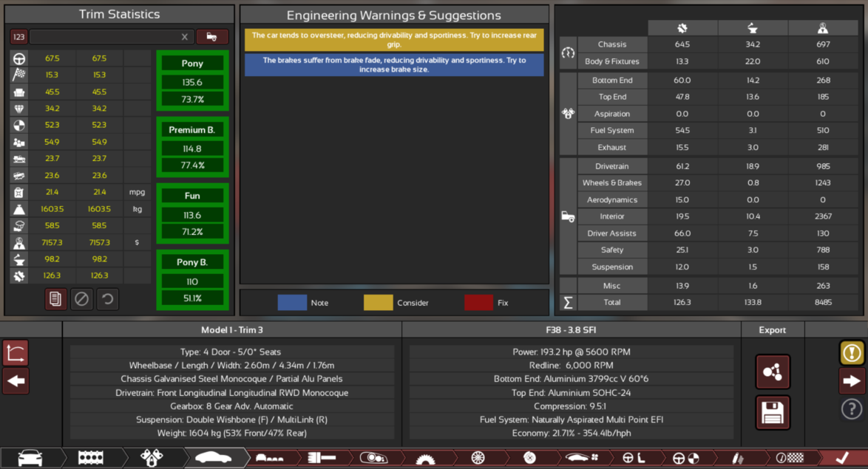Click the undo revert arrow icon in Trim Statistics

point(107,299)
